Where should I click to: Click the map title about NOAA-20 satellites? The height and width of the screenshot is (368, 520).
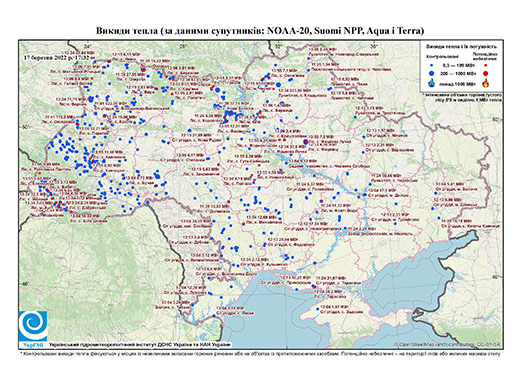(260, 31)
